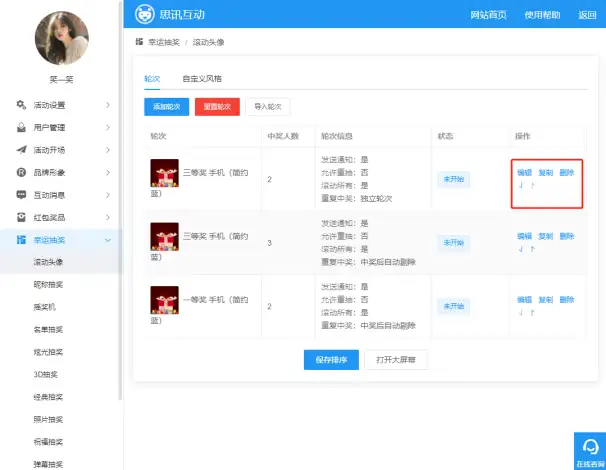
Task: Click the 品牌形象 R circle icon
Action: pyautogui.click(x=21, y=172)
